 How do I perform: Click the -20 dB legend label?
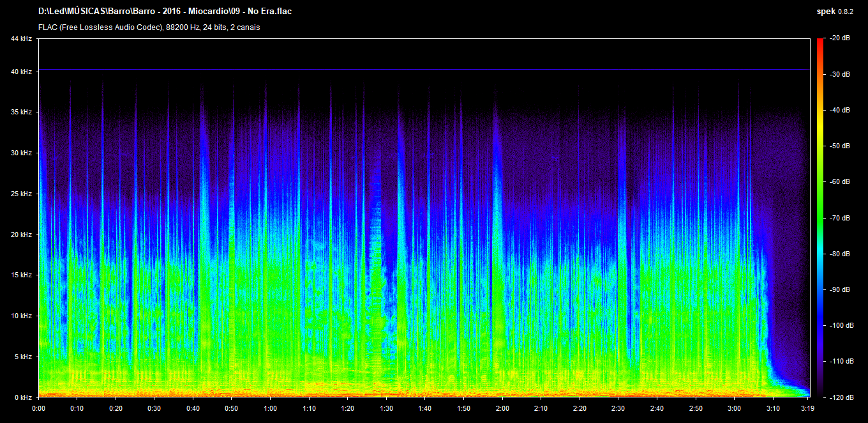[x=841, y=38]
